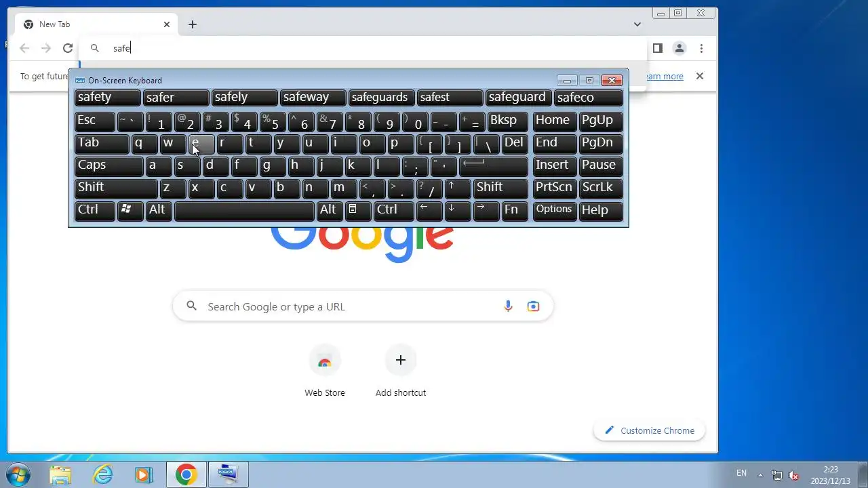
Task: Dismiss the info bar with the X
Action: [700, 76]
